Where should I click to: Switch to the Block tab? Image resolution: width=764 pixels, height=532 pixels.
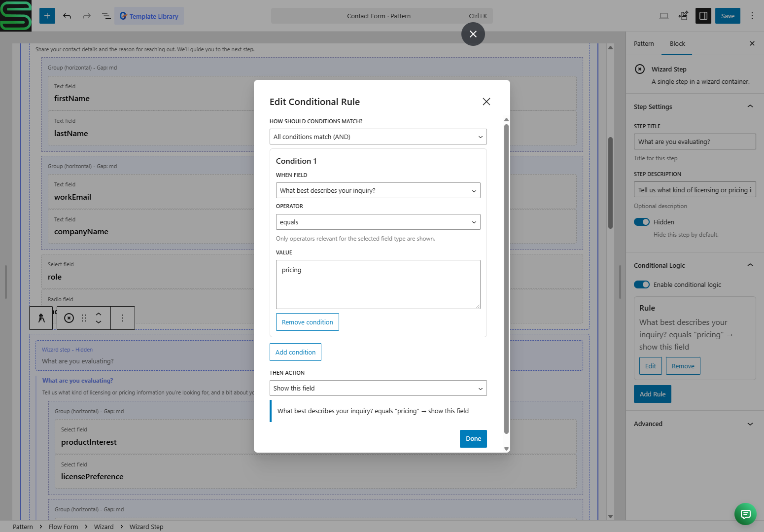coord(677,43)
